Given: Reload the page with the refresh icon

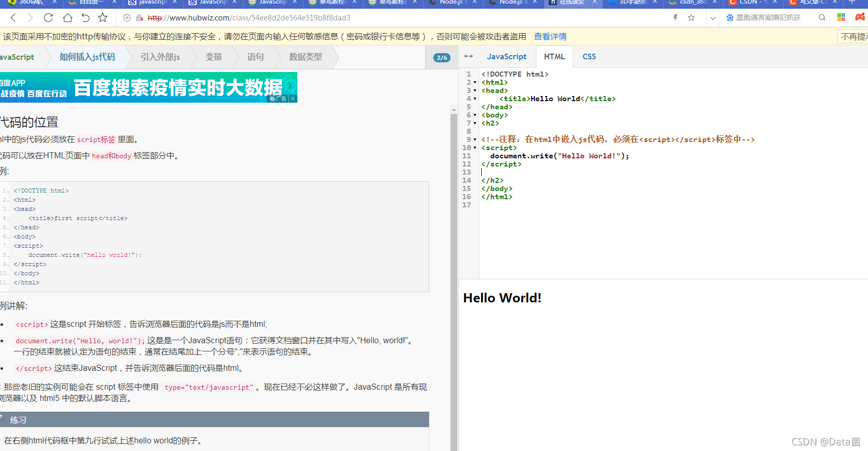Looking at the screenshot, I should (x=48, y=18).
